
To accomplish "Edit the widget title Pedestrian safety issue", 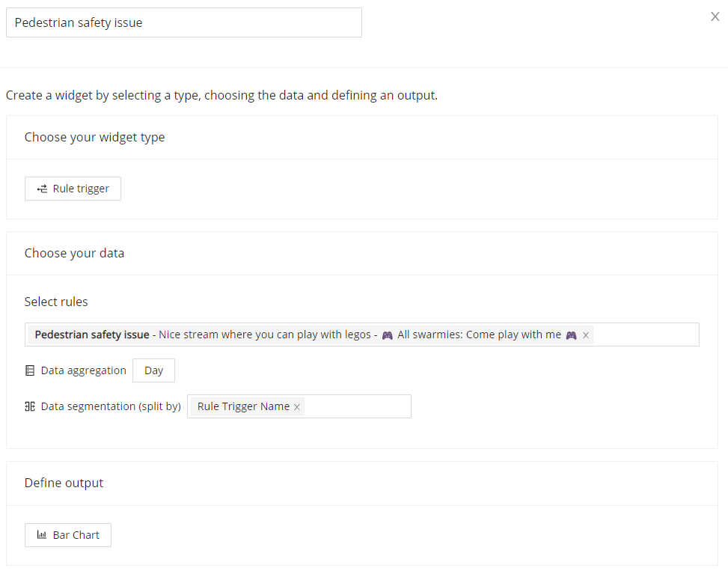I will point(184,22).
